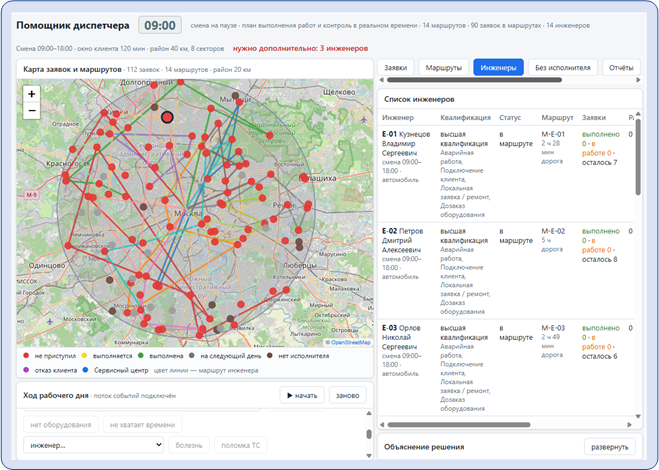Click the Инженер column header
The width and height of the screenshot is (659, 470).
[x=398, y=118]
